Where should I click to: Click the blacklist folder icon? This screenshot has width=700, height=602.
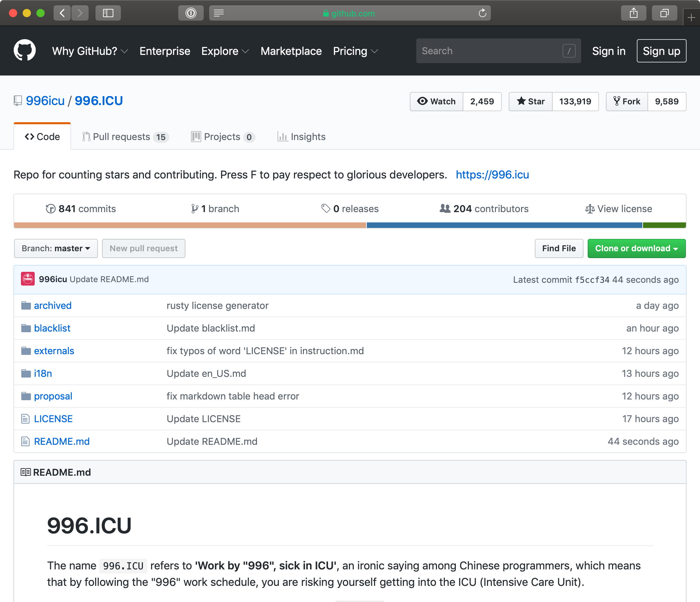(x=26, y=328)
